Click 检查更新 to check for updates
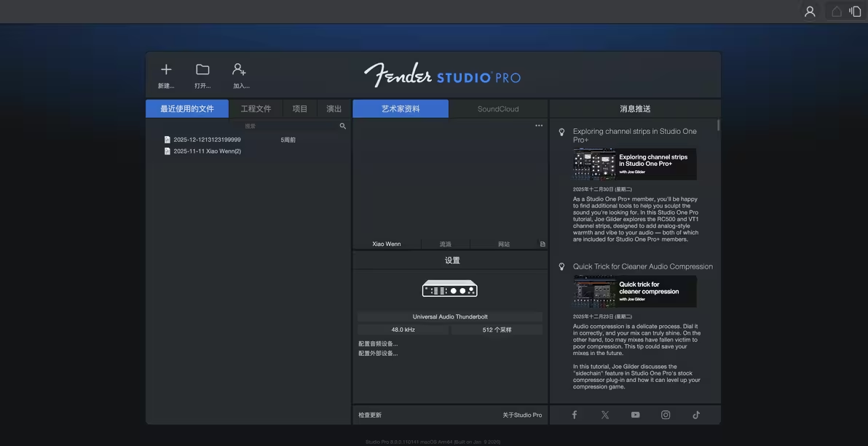The height and width of the screenshot is (446, 868). 370,415
